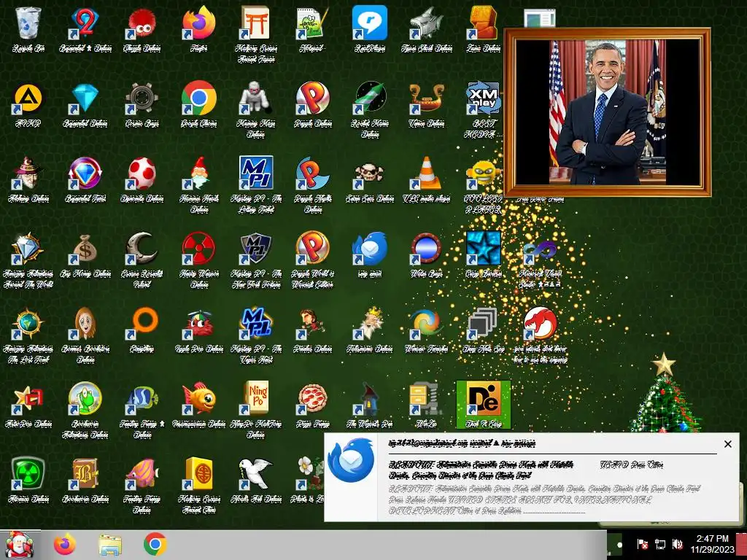This screenshot has height=560, width=747.
Task: Open the orange ring Everything shortcut
Action: [142, 323]
